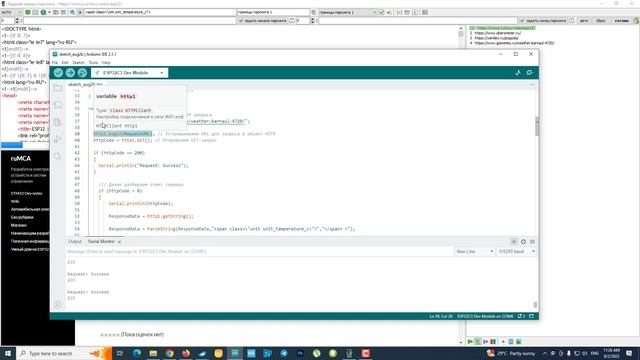Toggle bottom panel icon in Arduino status bar
Image resolution: width=640 pixels, height=360 pixels.
[531, 316]
